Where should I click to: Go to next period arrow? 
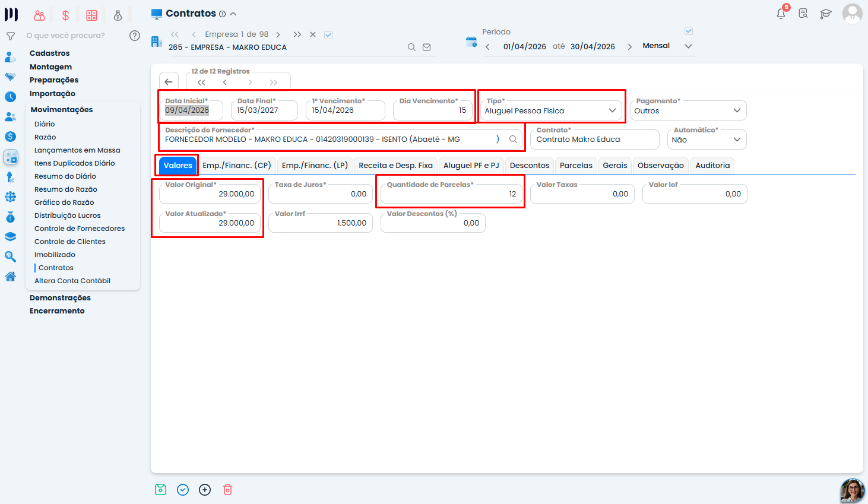(x=629, y=46)
